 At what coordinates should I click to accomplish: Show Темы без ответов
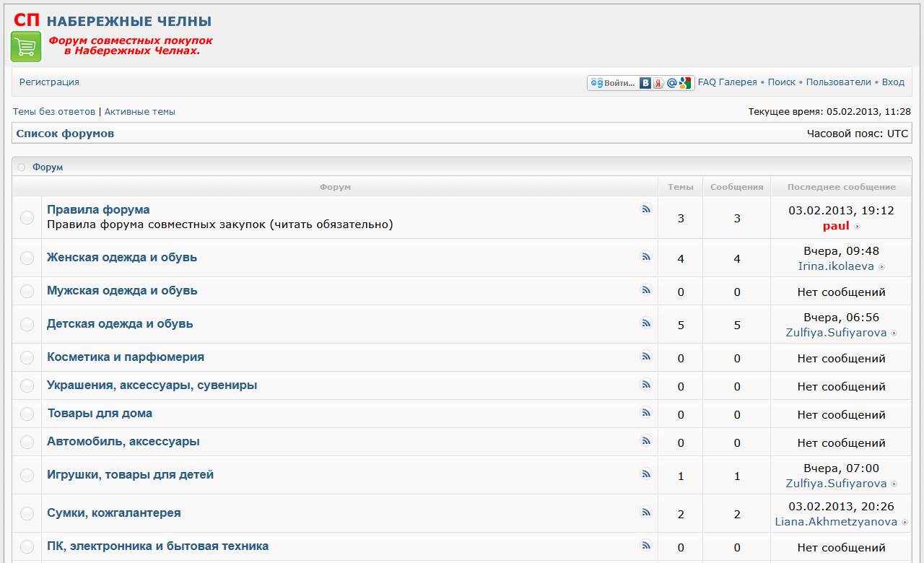[54, 112]
